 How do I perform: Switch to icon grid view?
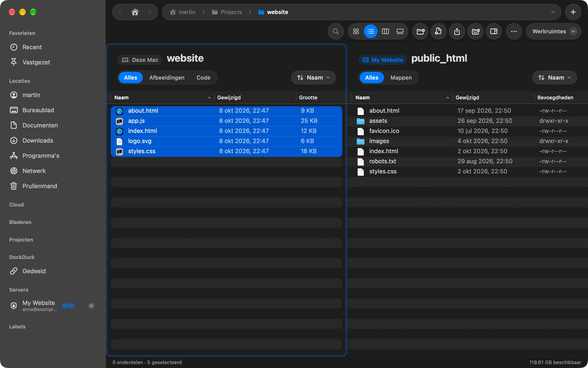click(x=356, y=32)
